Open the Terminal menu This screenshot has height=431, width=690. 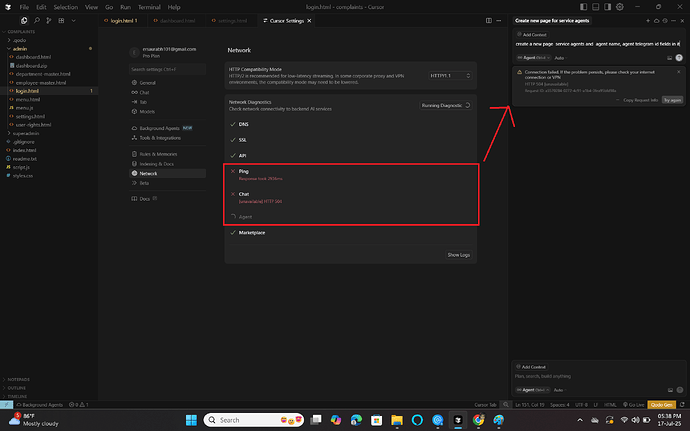click(149, 7)
